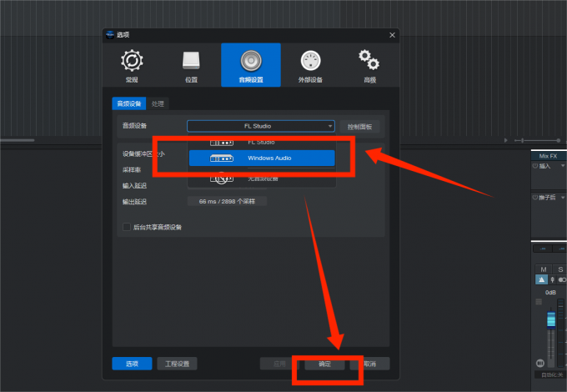Click the horizontal scrollbar in the arrangement view
Viewport: 567px width, 392px height.
pyautogui.click(x=18, y=140)
